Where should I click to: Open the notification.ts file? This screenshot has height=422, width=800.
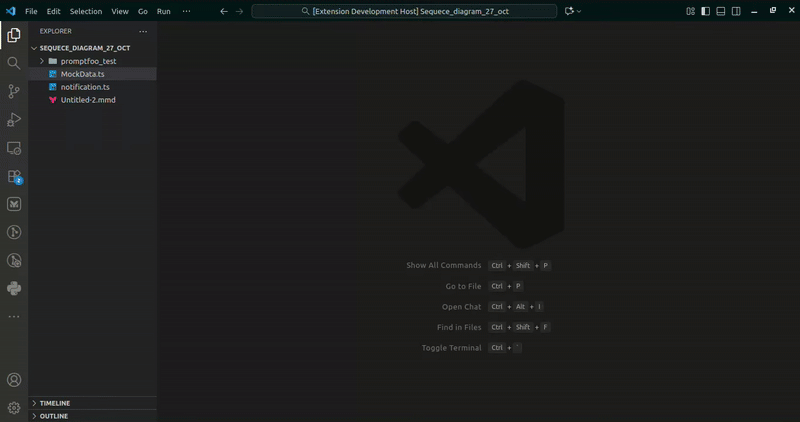click(x=92, y=87)
